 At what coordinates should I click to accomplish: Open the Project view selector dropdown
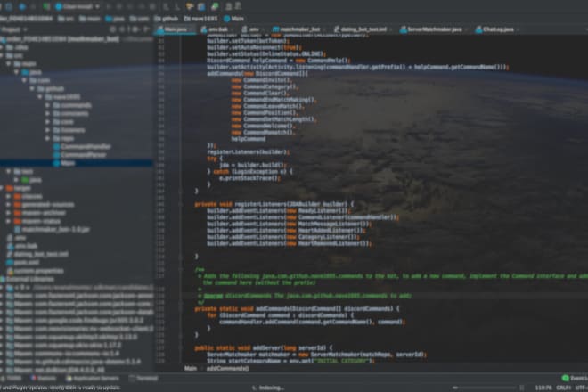pos(13,29)
